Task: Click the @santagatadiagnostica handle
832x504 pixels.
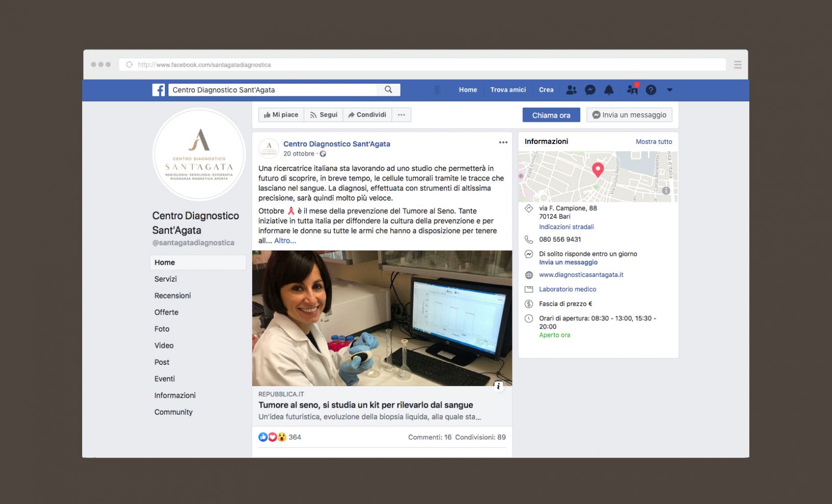Action: (x=193, y=243)
